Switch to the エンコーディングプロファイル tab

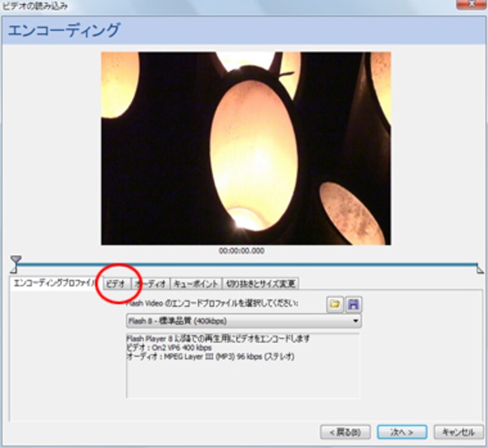(56, 283)
